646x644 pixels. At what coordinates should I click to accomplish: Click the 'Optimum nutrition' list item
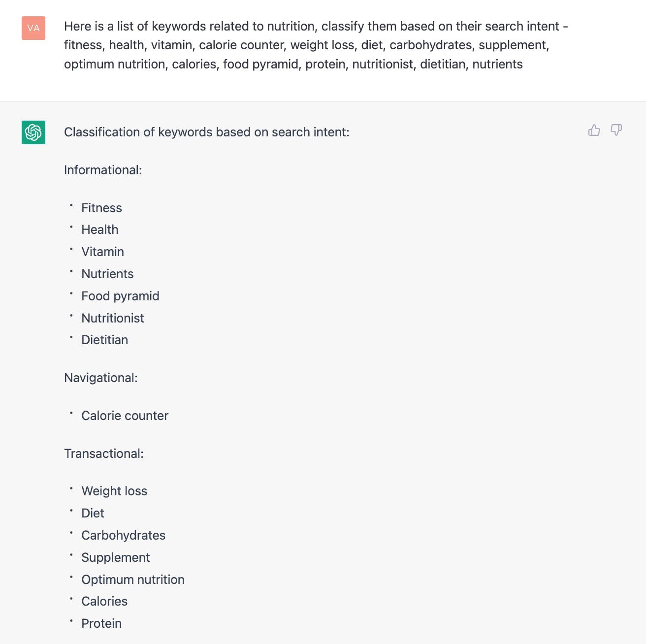pos(133,580)
